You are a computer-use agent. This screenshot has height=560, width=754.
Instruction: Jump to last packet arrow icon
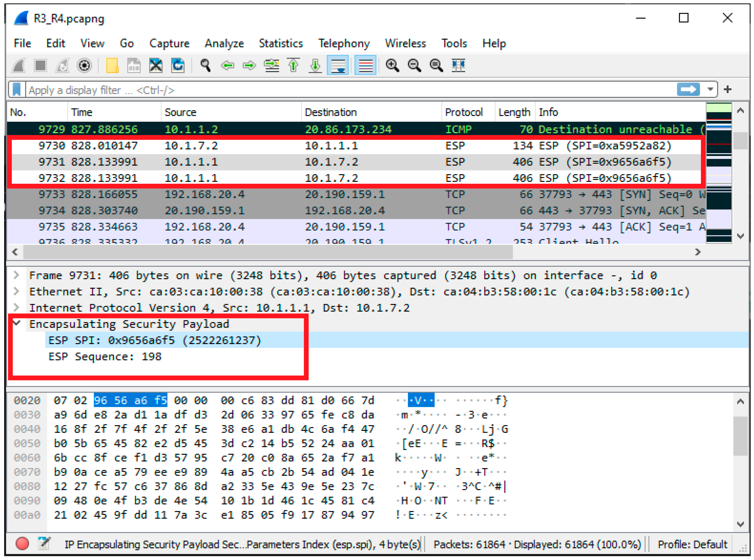click(315, 65)
